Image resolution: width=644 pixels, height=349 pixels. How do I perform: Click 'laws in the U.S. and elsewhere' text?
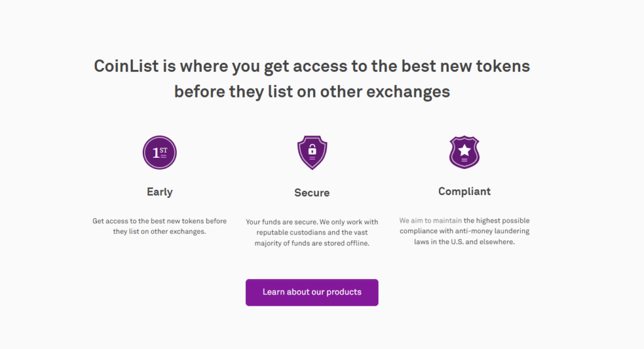click(464, 242)
